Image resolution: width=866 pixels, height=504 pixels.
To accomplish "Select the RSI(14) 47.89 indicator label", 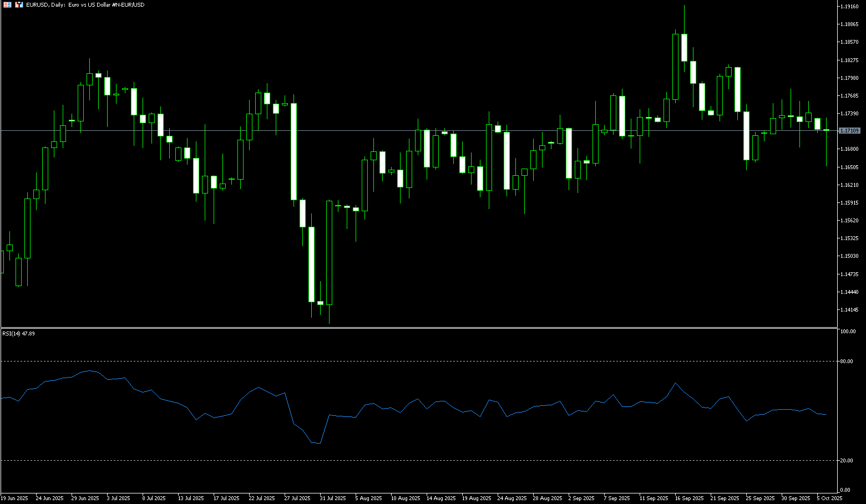I will point(19,334).
